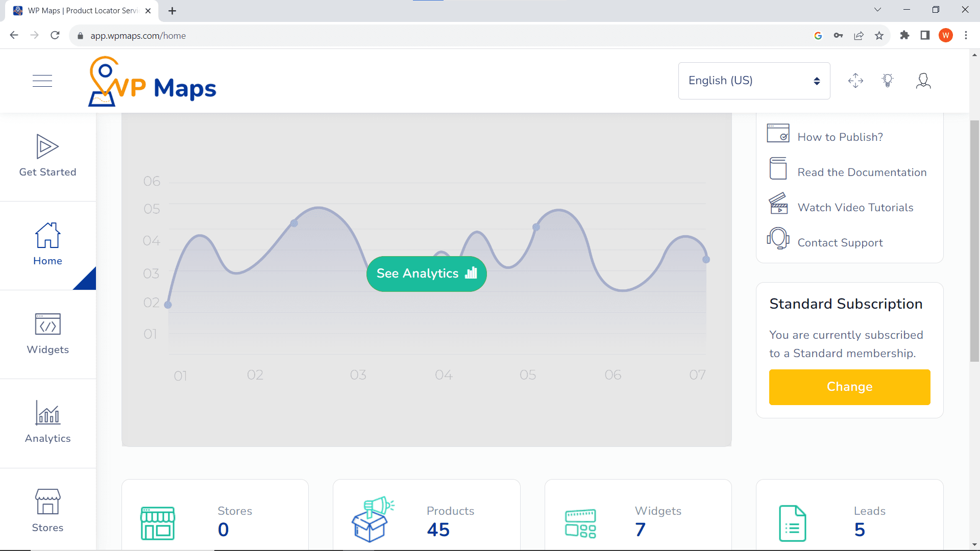The image size is (980, 551).
Task: Open the user profile icon
Action: (923, 81)
